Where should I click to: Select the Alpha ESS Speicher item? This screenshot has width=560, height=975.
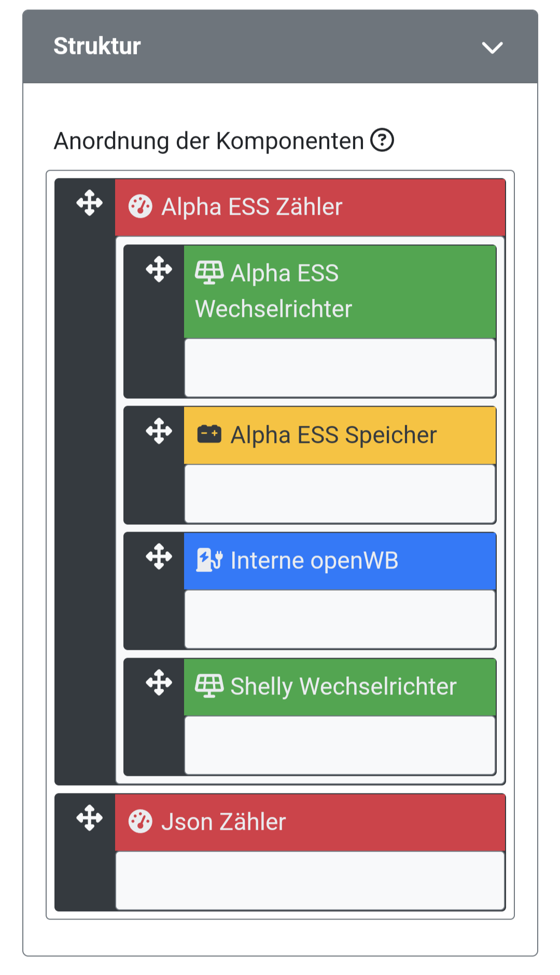(334, 435)
